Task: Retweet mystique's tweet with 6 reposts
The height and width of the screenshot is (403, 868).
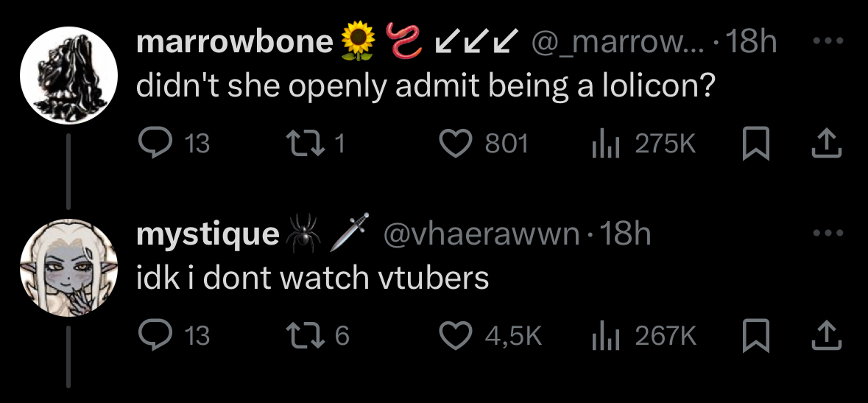Action: click(x=301, y=335)
